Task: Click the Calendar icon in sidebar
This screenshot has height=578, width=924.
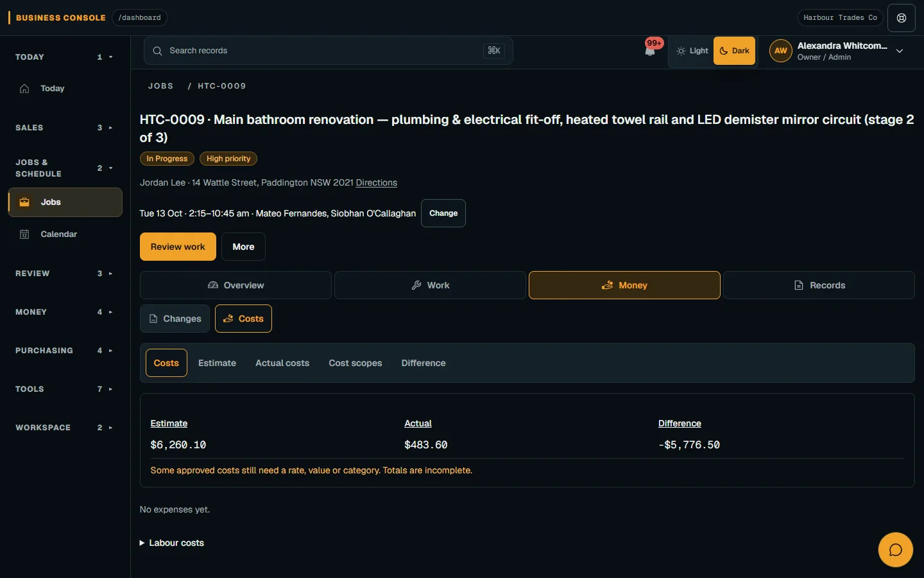Action: coord(24,234)
